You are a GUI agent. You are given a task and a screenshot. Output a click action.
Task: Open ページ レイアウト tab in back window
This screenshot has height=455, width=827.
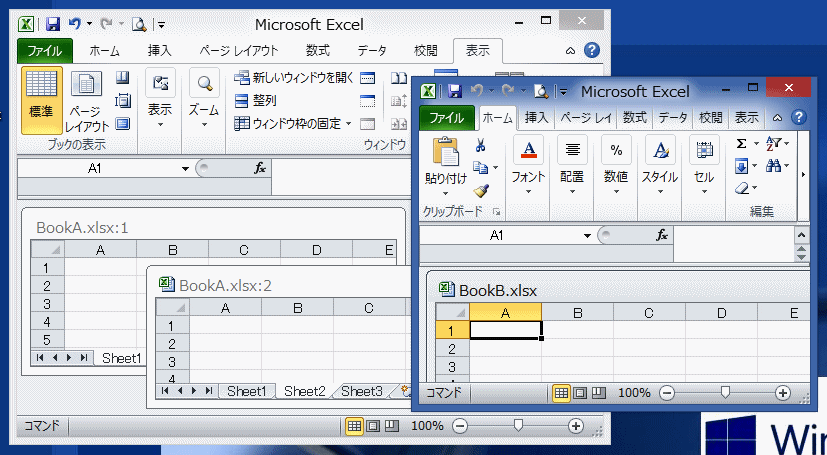coord(238,51)
